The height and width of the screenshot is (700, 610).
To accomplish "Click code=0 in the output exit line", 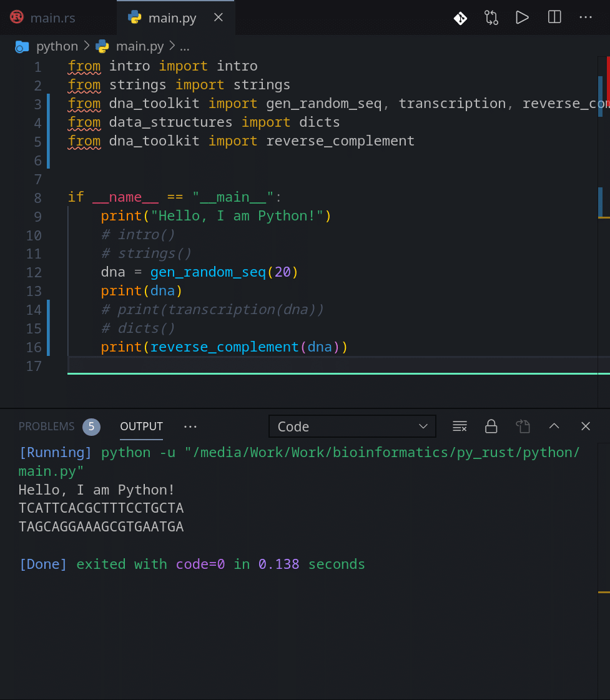I will [x=200, y=564].
